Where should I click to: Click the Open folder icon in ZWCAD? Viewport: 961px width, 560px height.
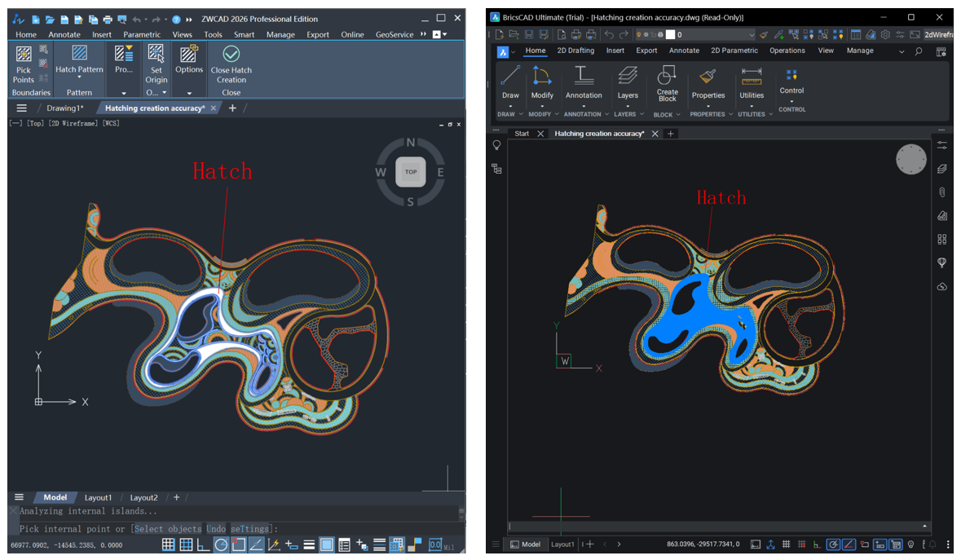[x=50, y=20]
